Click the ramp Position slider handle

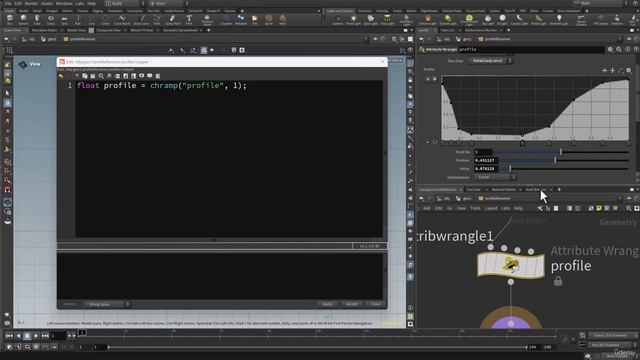(x=555, y=160)
